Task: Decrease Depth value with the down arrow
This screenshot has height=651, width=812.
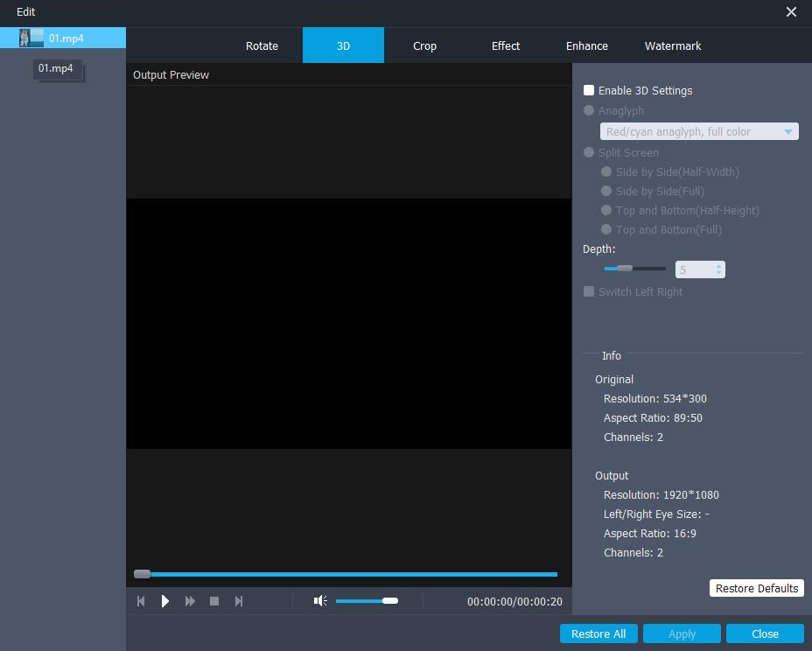Action: tap(718, 272)
